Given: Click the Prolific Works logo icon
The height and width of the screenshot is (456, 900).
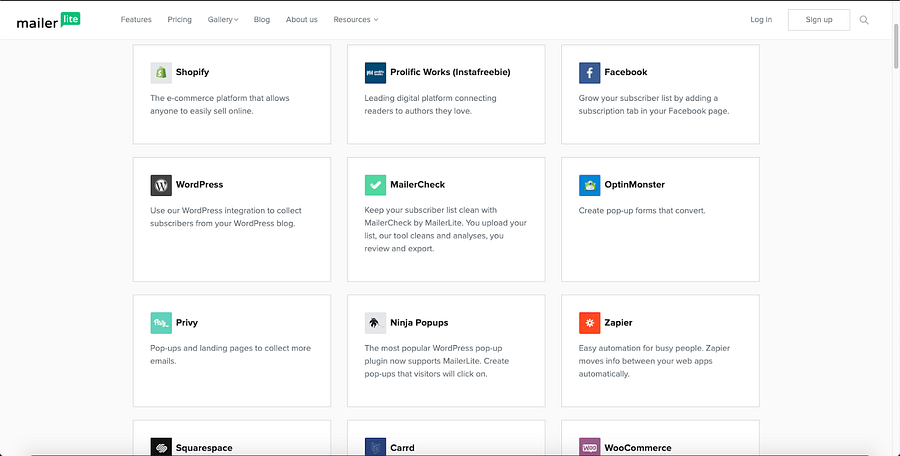Looking at the screenshot, I should tap(375, 72).
